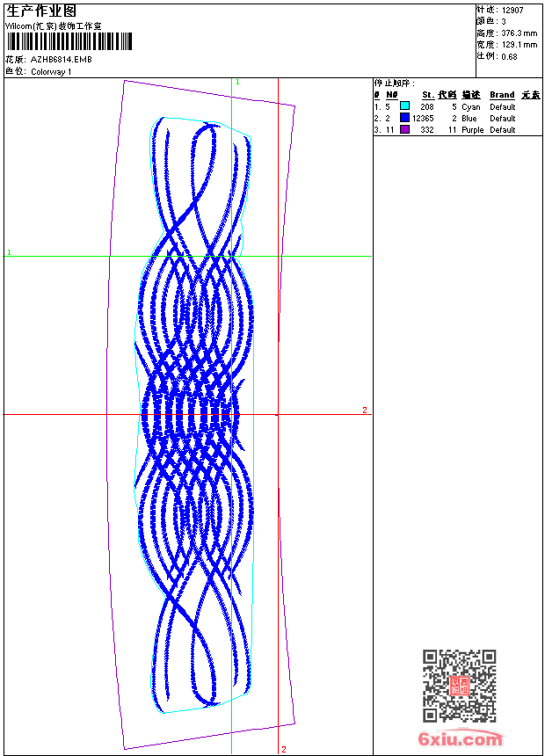Select the "Purple" description cell
The height and width of the screenshot is (756, 545).
coord(472,130)
